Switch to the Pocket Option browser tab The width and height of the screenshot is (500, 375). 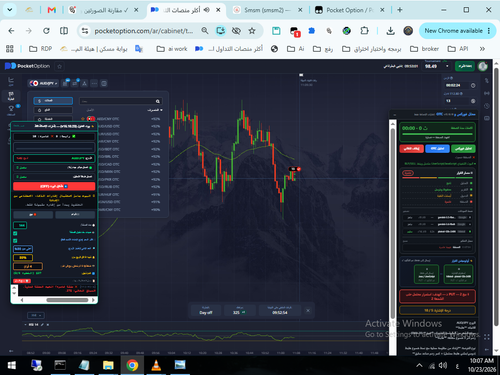pos(350,10)
